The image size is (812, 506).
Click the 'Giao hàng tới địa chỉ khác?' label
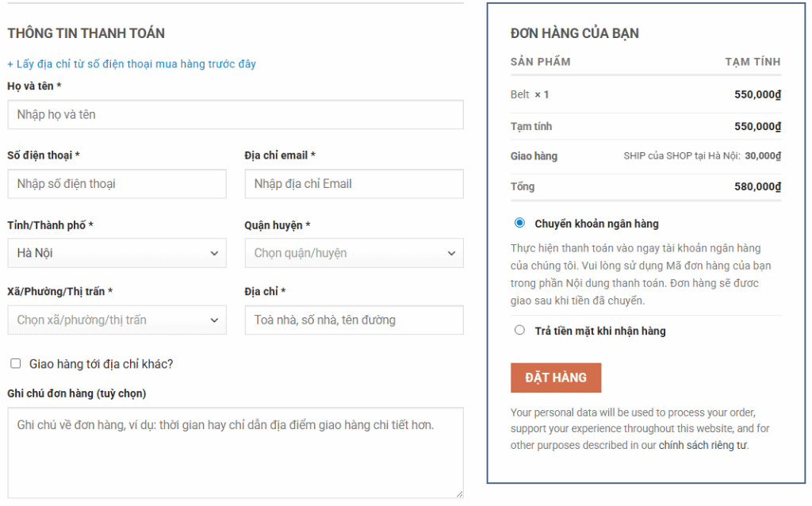pos(101,364)
